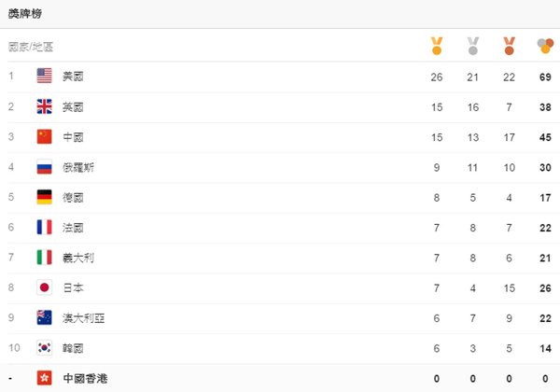Image resolution: width=560 pixels, height=392 pixels.
Task: Select the 澳大利亞 country name
Action: point(84,318)
